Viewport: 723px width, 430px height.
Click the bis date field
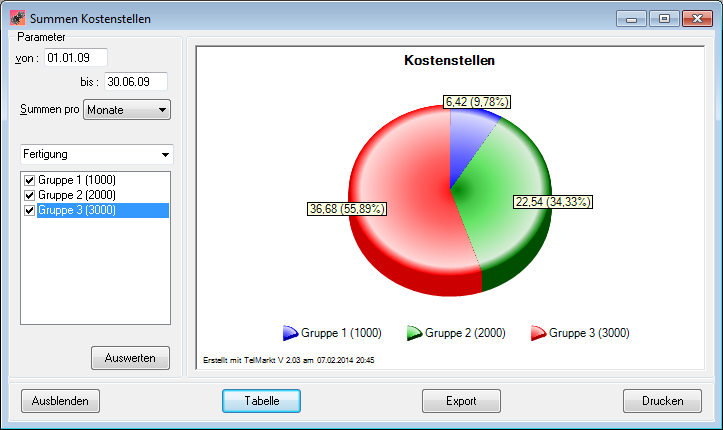point(135,81)
